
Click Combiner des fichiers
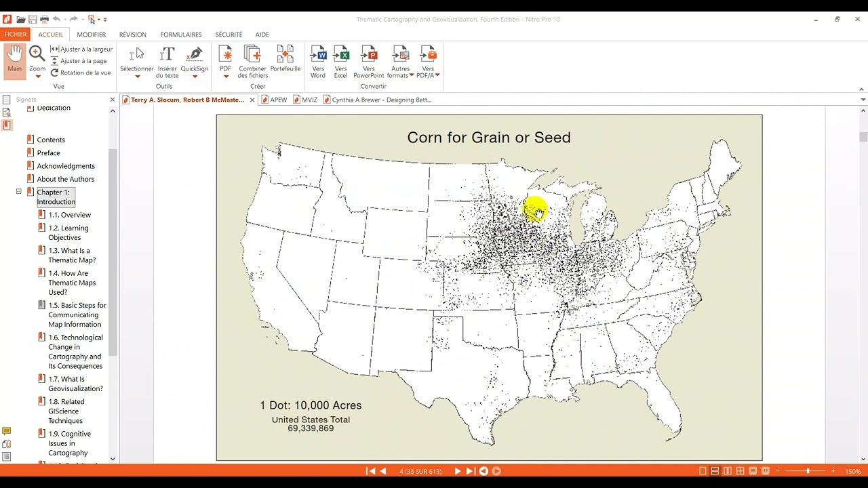tap(253, 61)
